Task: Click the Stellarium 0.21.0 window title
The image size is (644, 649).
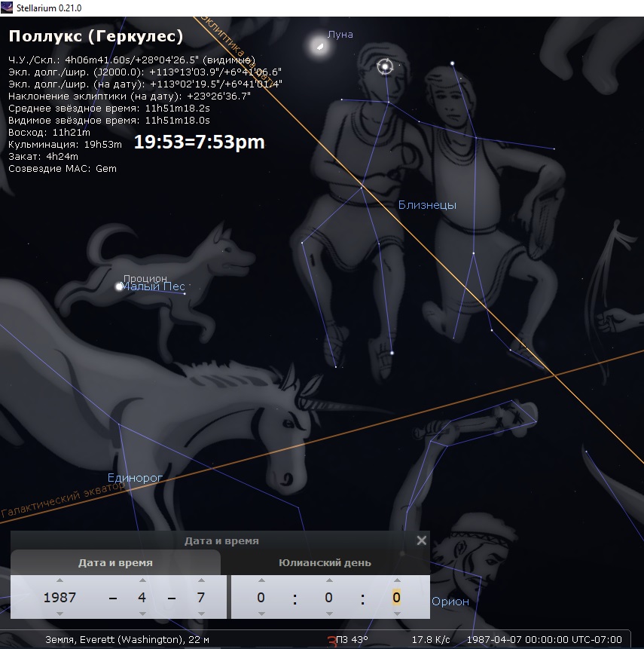Action: tap(49, 8)
